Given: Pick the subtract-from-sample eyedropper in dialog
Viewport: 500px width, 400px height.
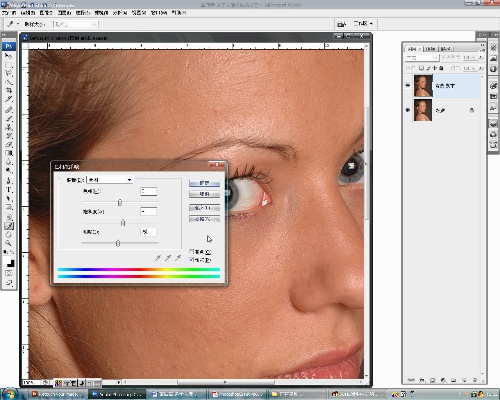Looking at the screenshot, I should 178,258.
